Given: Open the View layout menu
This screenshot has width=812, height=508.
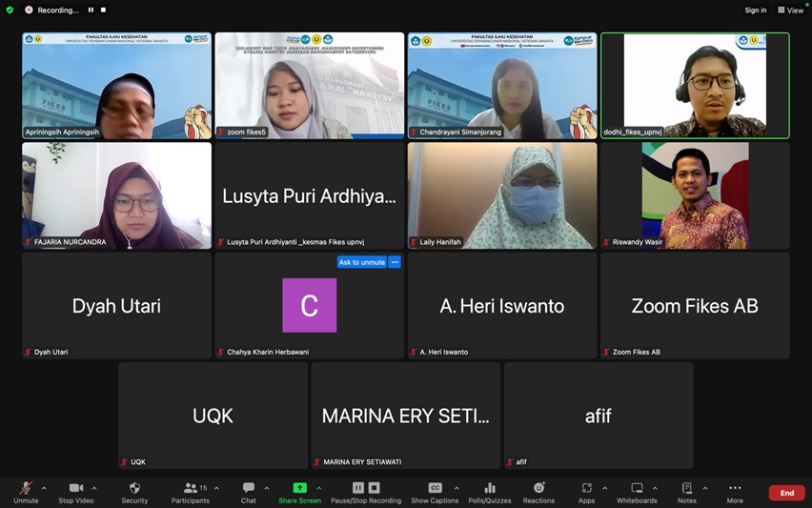Looking at the screenshot, I should tap(790, 10).
